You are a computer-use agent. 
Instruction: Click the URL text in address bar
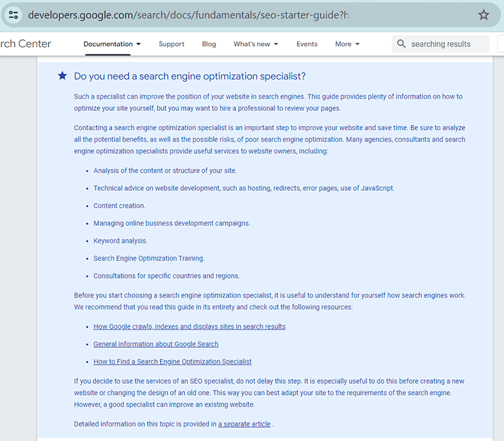(188, 15)
